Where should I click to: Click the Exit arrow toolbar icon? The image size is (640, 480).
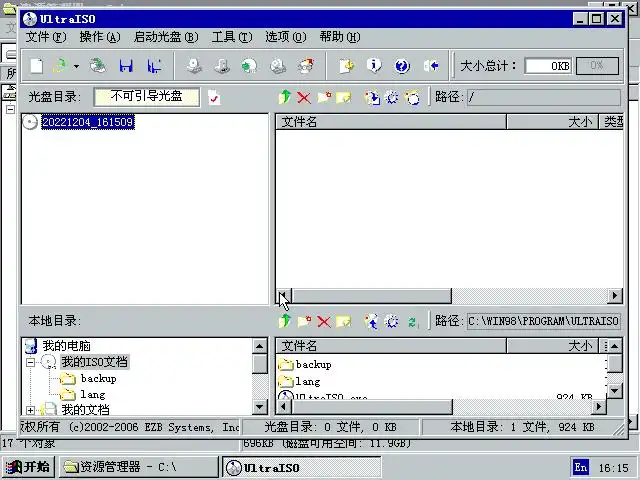coord(431,66)
